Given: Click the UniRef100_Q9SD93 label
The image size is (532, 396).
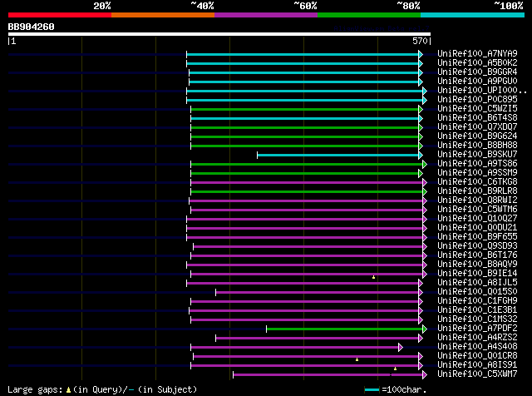Looking at the screenshot, I should 477,246.
